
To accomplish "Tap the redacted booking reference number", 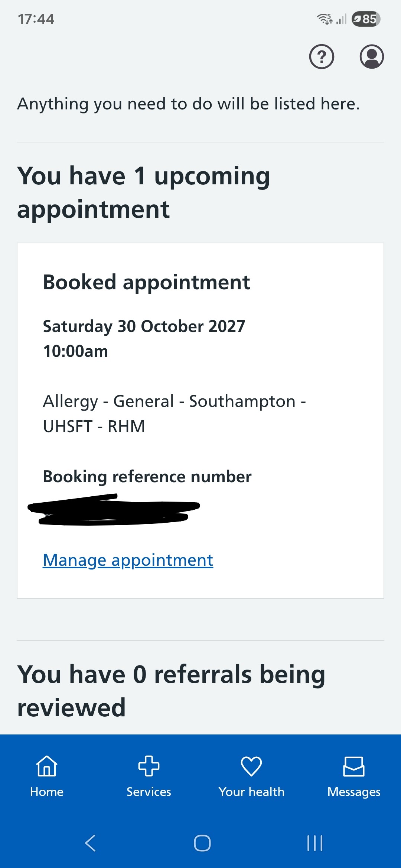I will [x=114, y=509].
